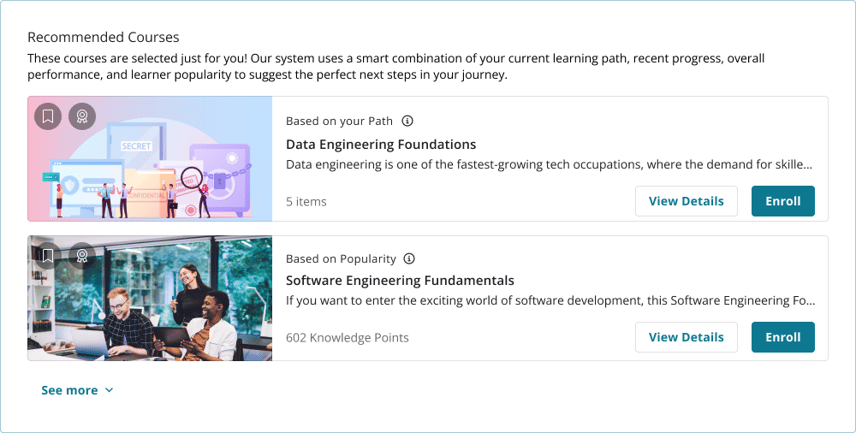Bookmark the Software Engineering Fundamentals course
Screen dimensions: 856x433
point(48,256)
